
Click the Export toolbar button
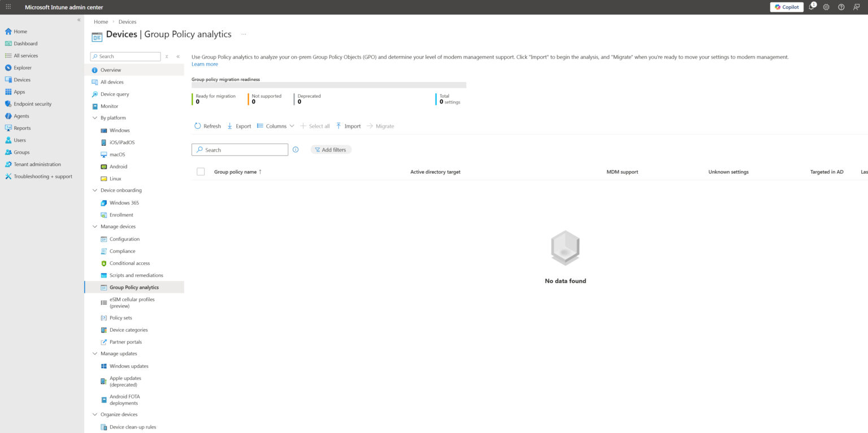pos(239,126)
